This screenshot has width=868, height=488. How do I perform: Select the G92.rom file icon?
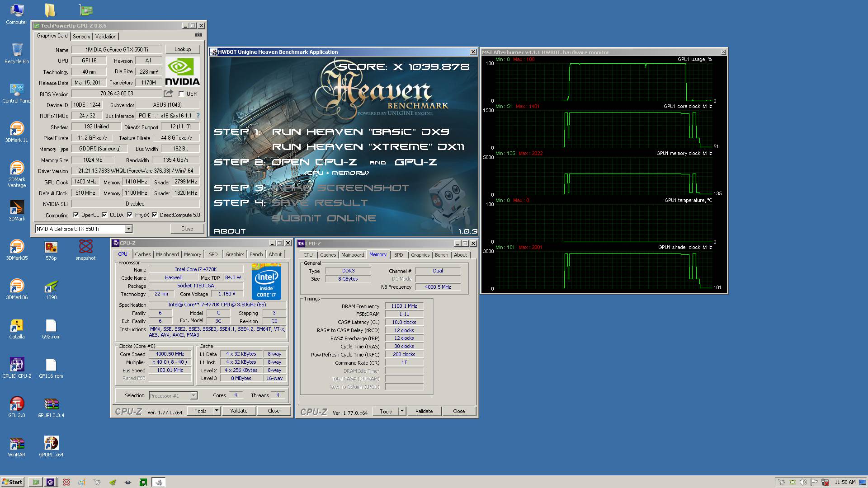point(51,328)
